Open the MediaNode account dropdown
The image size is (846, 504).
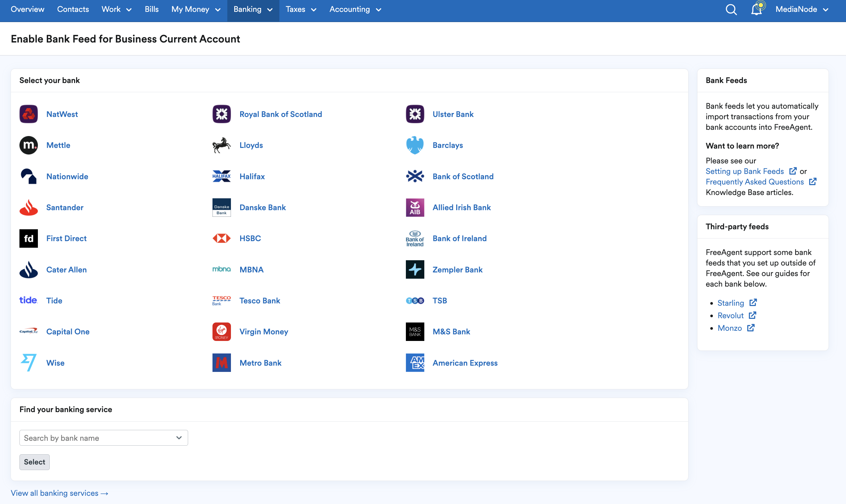802,10
